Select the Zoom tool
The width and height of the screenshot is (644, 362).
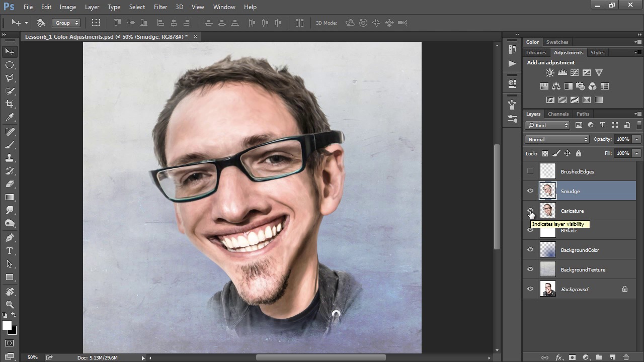coord(10,305)
